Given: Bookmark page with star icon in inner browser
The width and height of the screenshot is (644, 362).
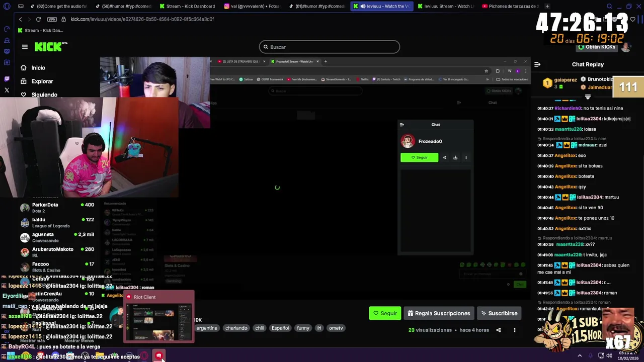Looking at the screenshot, I should [x=486, y=71].
